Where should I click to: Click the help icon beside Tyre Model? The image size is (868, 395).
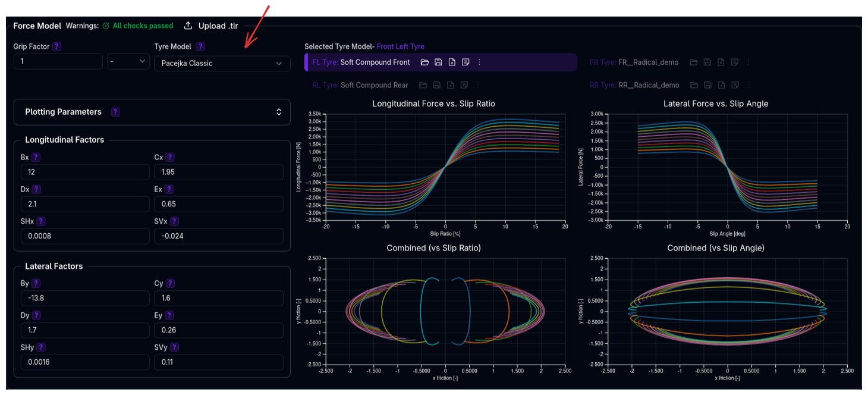(x=200, y=46)
